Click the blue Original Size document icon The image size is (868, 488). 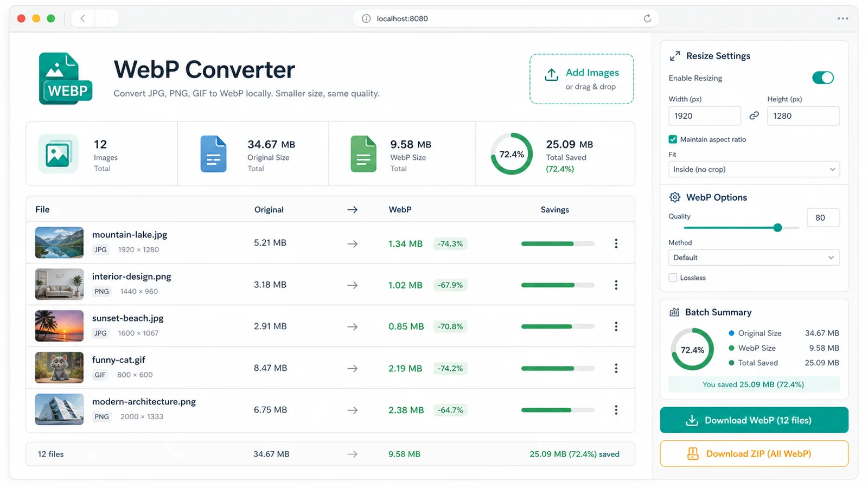(x=214, y=153)
